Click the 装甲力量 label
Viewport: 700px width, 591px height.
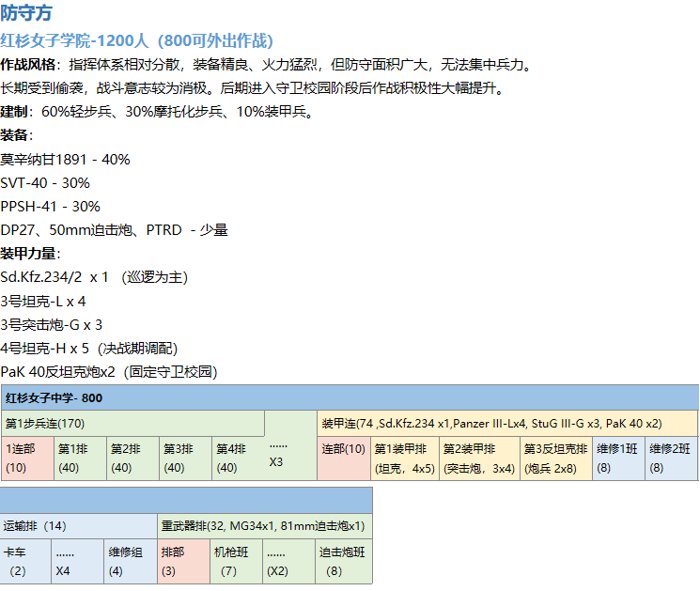tap(30, 254)
